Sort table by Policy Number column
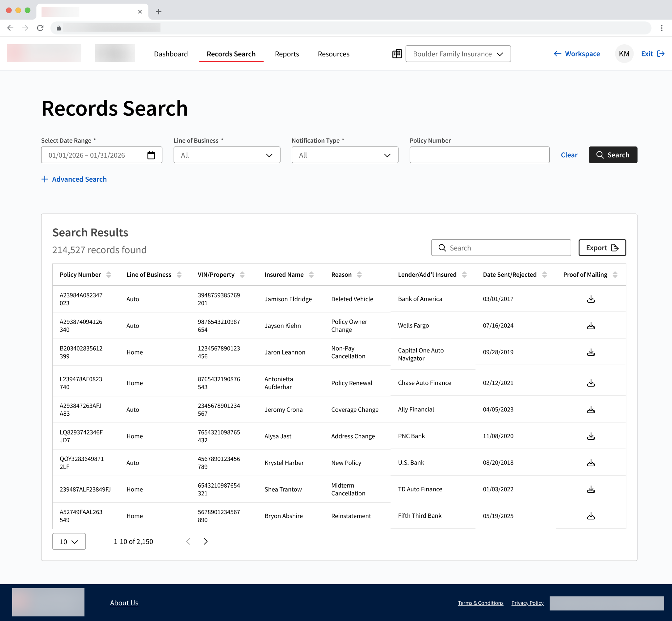Image resolution: width=672 pixels, height=621 pixels. pyautogui.click(x=109, y=274)
